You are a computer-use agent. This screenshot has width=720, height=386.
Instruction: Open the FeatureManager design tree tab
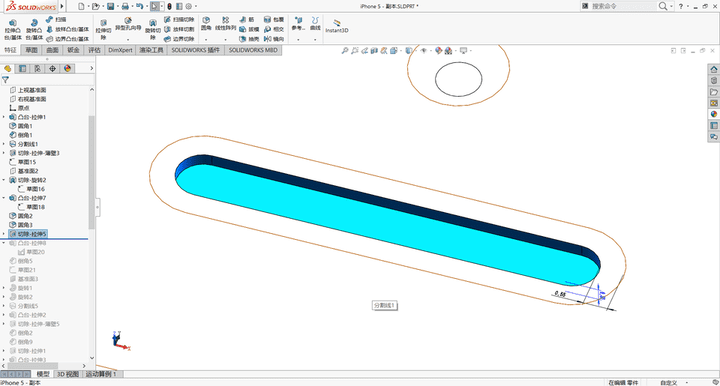coord(7,68)
